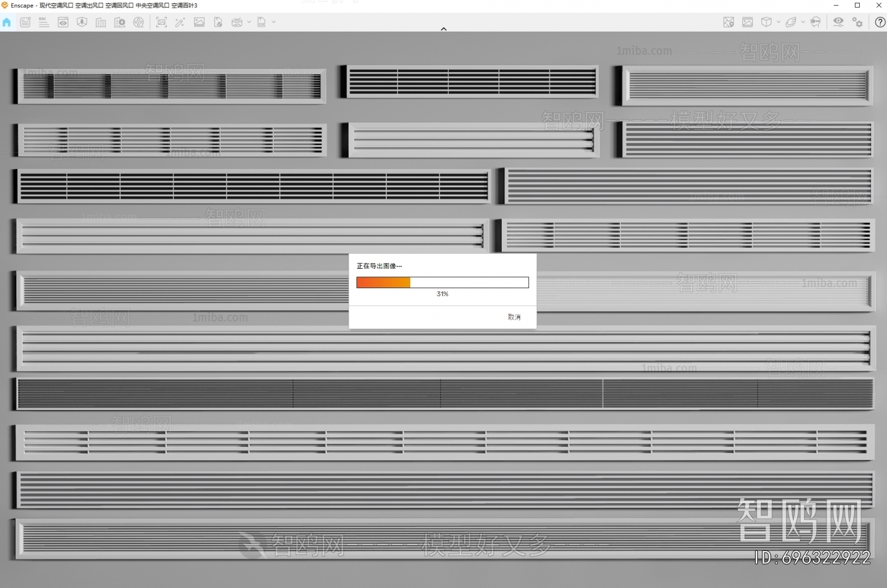
Task: Open the video editor film reel icon
Action: click(139, 22)
